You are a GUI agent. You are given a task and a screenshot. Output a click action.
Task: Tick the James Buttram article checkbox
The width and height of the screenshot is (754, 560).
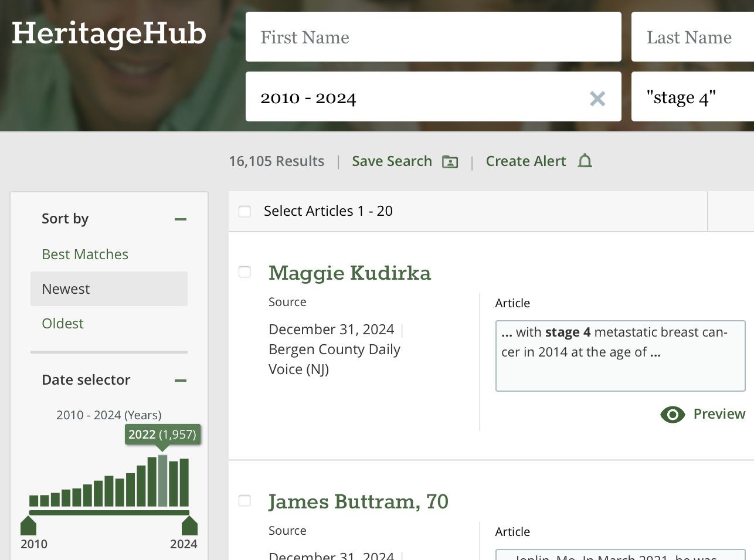pos(245,501)
